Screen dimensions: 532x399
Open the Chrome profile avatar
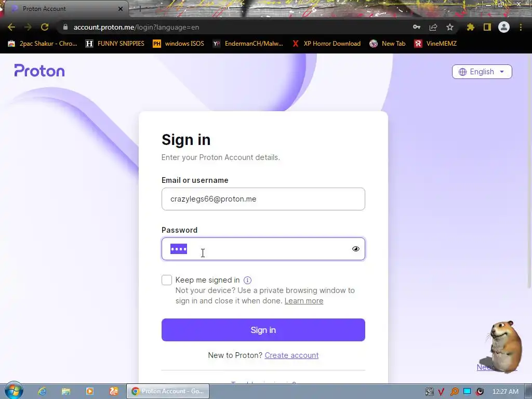click(504, 27)
